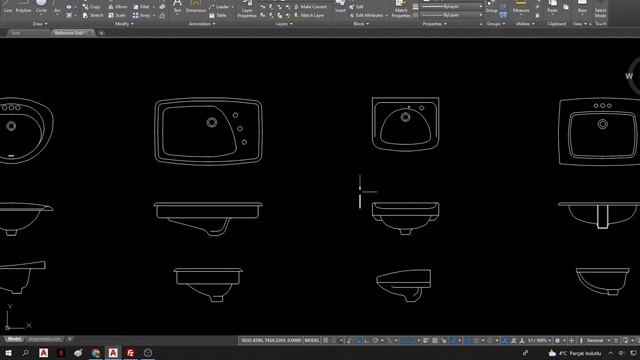Expand the Modify panel
640x360 pixels.
(x=124, y=24)
